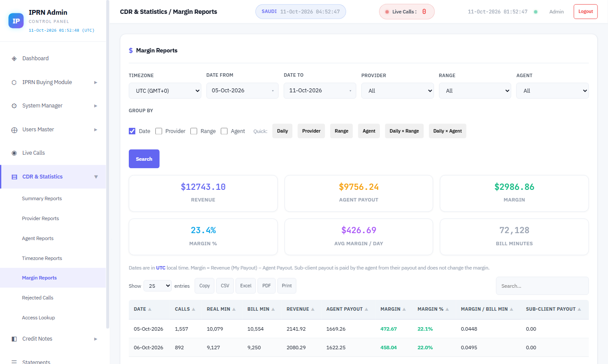Copy the table with the Copy button
Image resolution: width=608 pixels, height=364 pixels.
click(205, 286)
